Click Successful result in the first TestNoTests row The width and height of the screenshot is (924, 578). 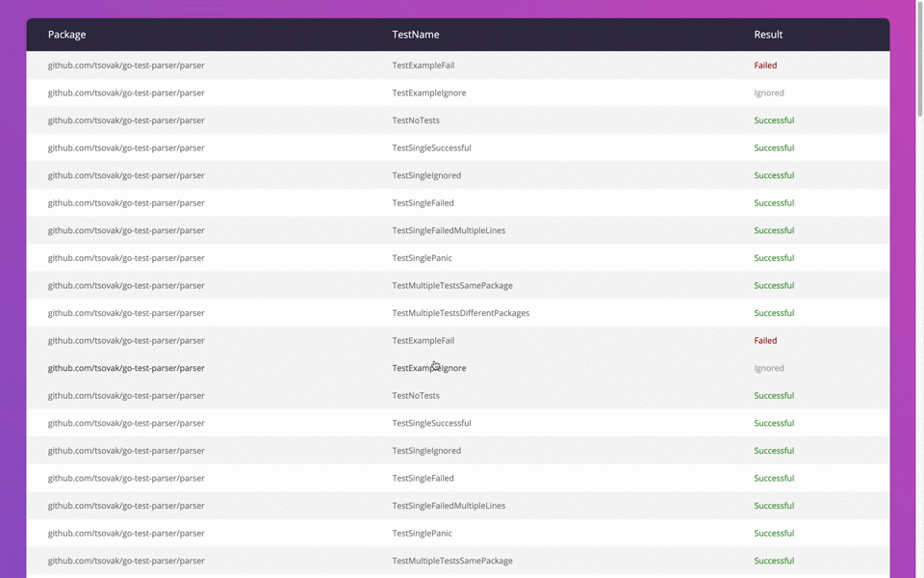point(774,120)
